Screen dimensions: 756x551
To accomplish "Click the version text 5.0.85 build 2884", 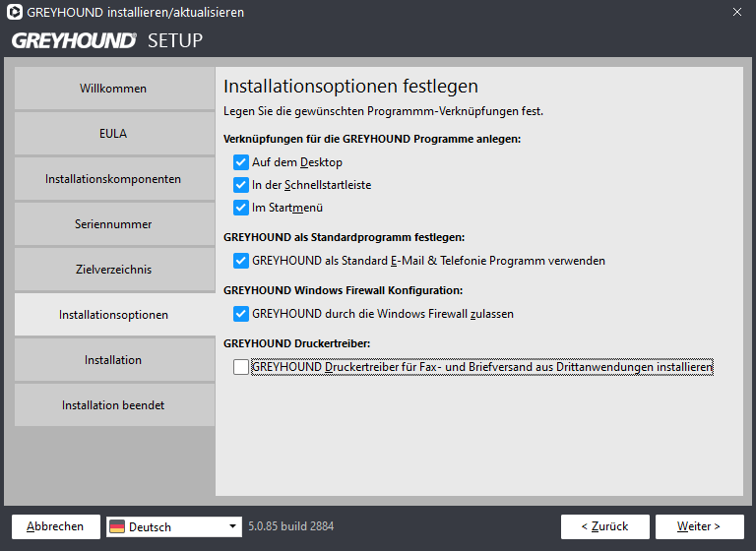I will tap(290, 526).
